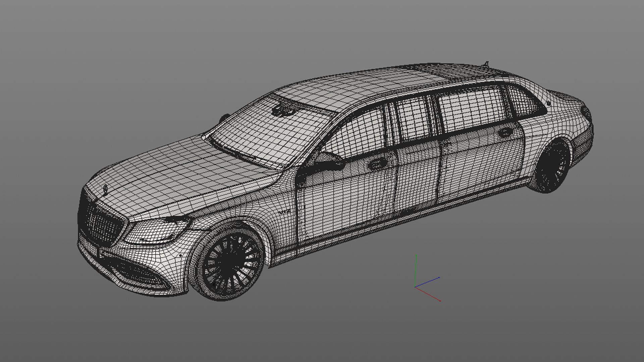Click the V12 badge on front fender
The image size is (644, 362).
click(284, 212)
